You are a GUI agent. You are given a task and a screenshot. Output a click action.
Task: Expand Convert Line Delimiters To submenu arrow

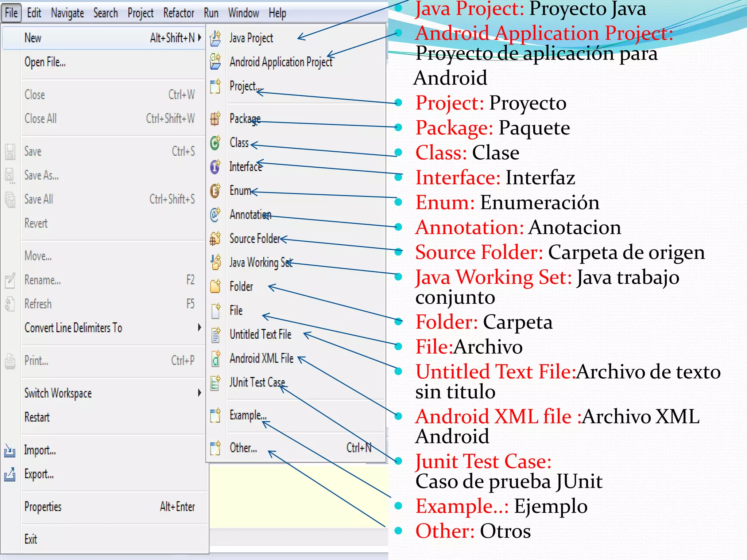coord(200,327)
